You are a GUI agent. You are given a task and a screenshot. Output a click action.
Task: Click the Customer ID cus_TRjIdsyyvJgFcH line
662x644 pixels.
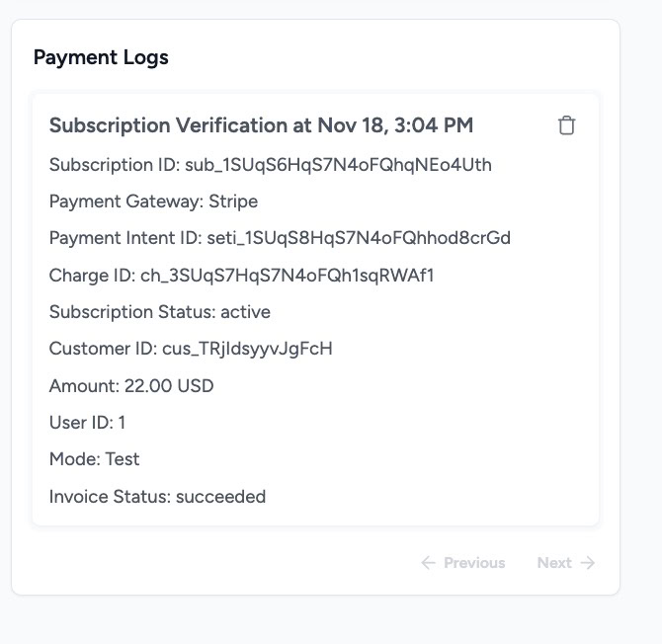point(191,349)
